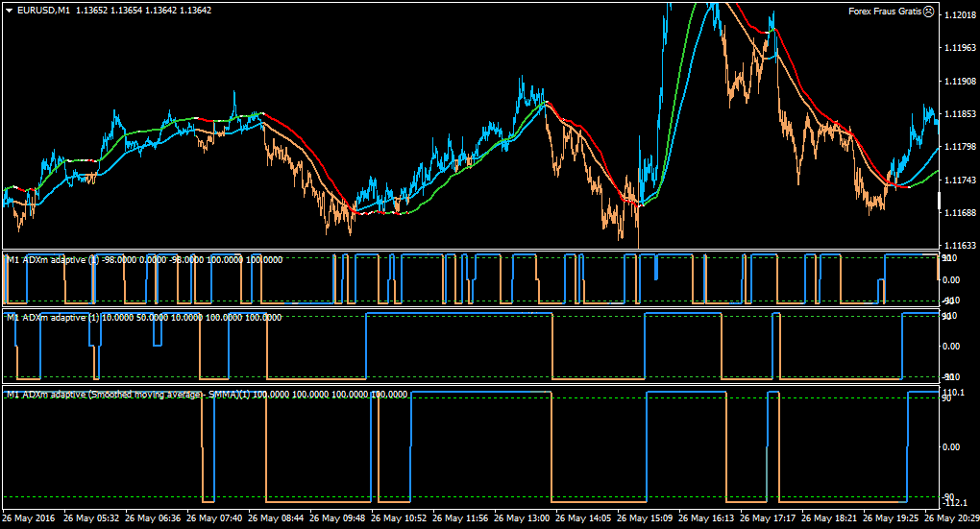Click the Forex Fraus Gratis expert label
This screenshot has width=980, height=529.
[885, 11]
